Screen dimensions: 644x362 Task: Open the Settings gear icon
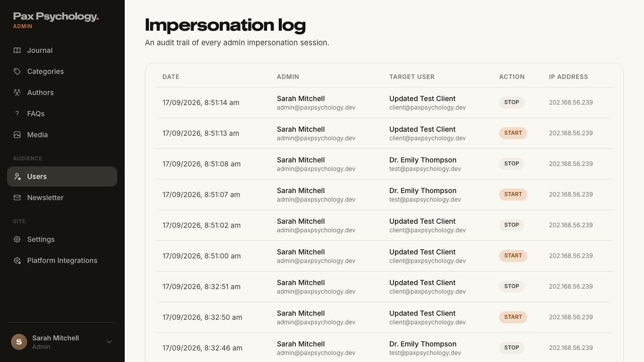point(17,239)
